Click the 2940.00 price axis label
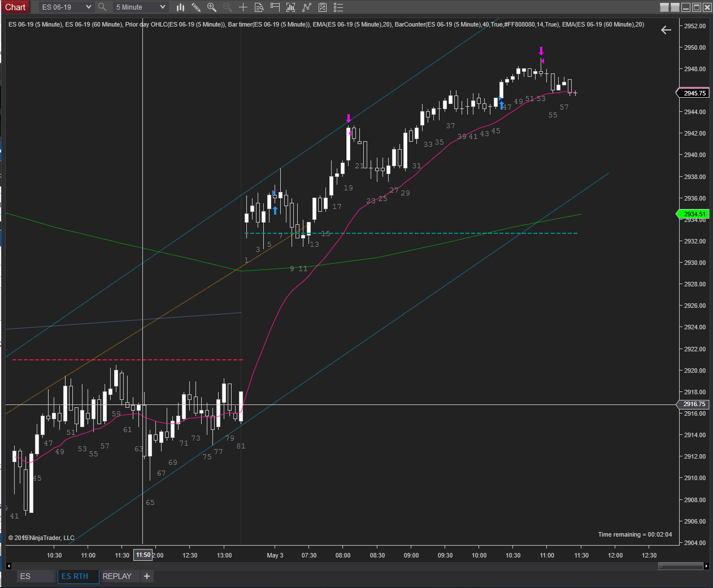Screen dimensions: 713x588 coord(695,155)
